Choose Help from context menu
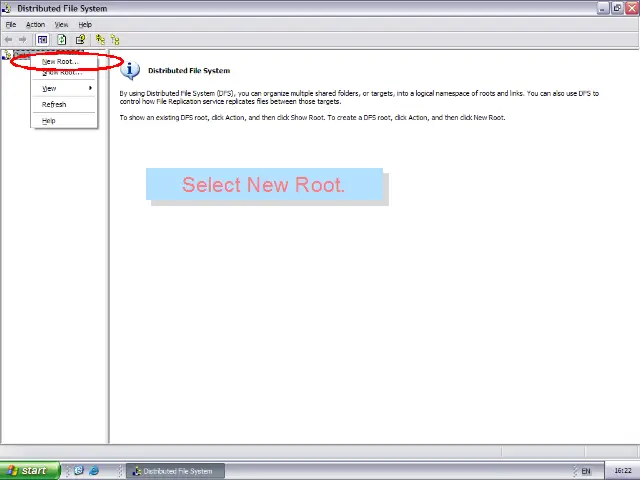640x480 pixels. point(64,120)
